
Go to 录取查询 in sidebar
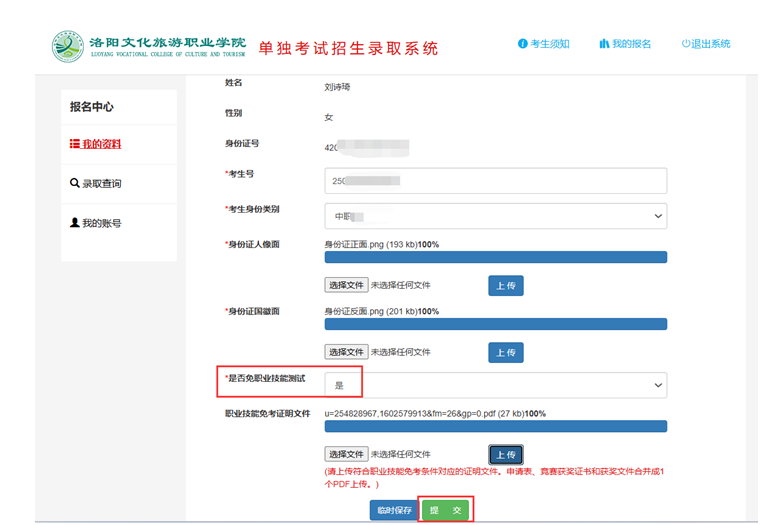[101, 184]
